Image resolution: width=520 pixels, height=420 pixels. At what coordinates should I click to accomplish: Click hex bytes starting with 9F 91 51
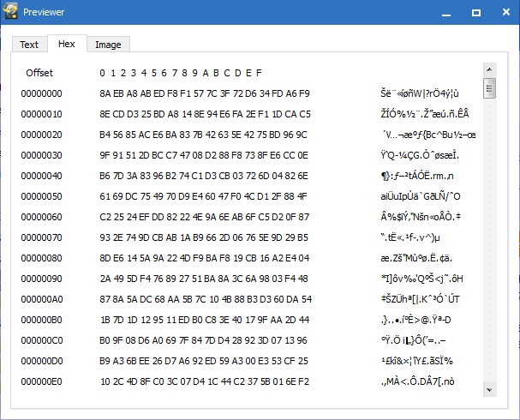pos(204,155)
